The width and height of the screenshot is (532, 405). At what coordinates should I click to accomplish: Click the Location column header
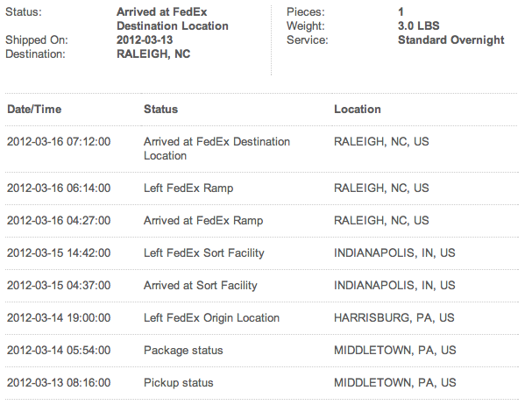(x=358, y=110)
